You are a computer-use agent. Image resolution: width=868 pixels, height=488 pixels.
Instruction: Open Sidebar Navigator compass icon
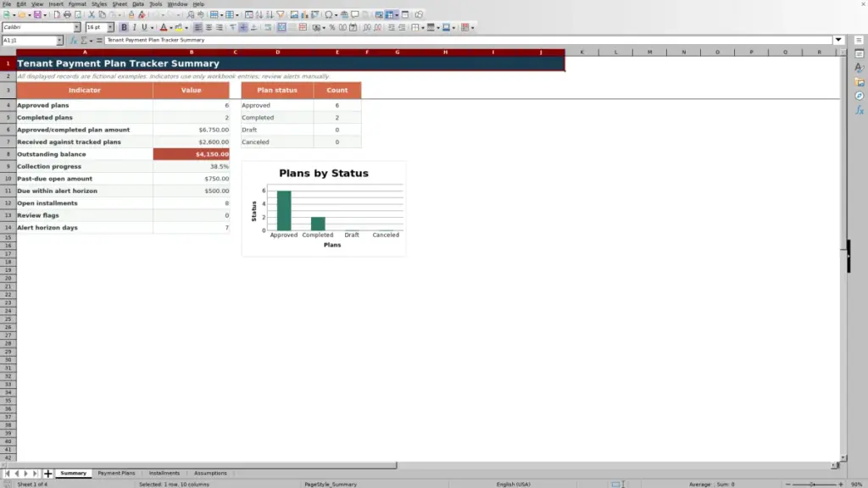coord(860,96)
